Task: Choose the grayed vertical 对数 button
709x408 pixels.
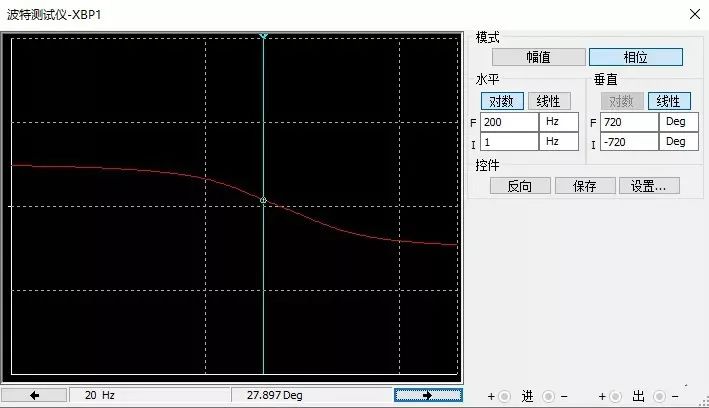Action: pyautogui.click(x=622, y=101)
